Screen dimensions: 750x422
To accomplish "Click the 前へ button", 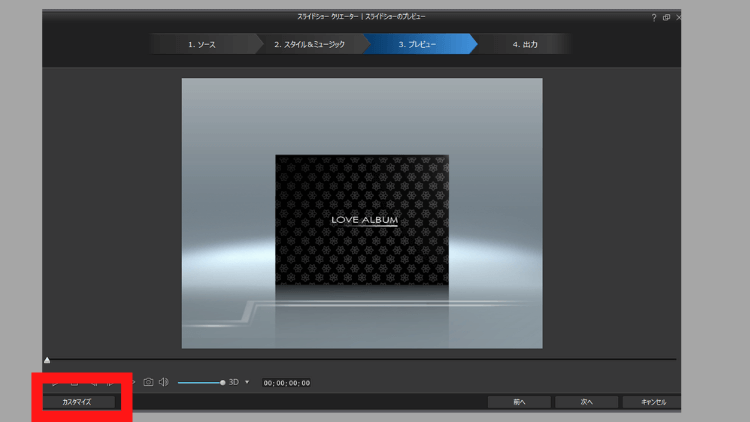I will coord(519,402).
